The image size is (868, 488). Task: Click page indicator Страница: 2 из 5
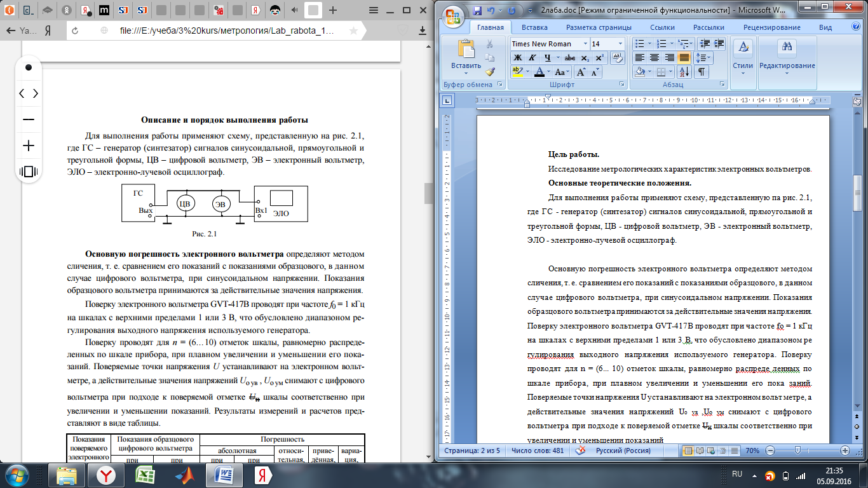click(x=471, y=451)
